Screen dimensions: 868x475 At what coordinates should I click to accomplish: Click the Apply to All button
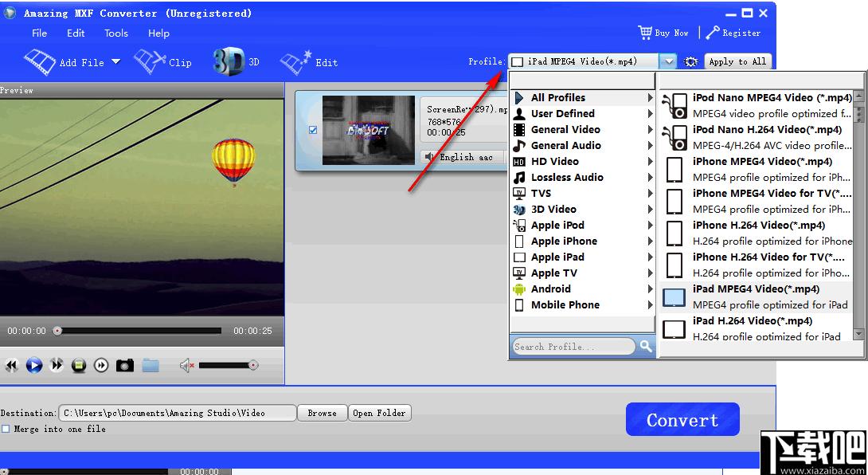click(737, 61)
